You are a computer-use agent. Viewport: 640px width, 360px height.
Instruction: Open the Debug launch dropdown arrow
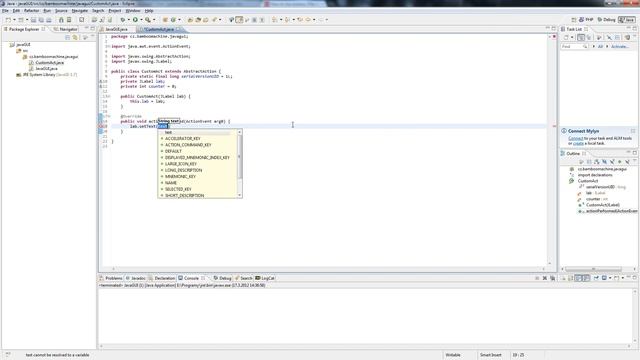tap(128, 20)
